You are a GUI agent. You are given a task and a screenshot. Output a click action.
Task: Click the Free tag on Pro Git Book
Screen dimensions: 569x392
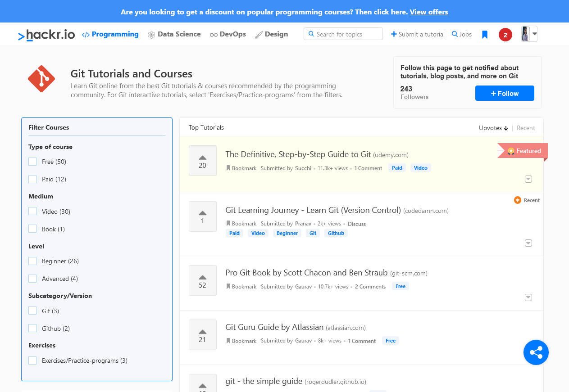click(x=401, y=286)
